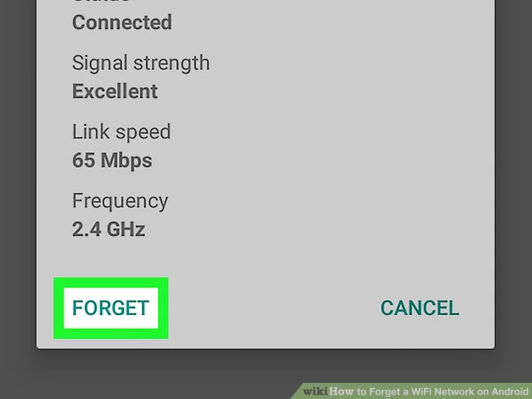
Task: Click the word Android in the watermark
Action: pyautogui.click(x=509, y=392)
